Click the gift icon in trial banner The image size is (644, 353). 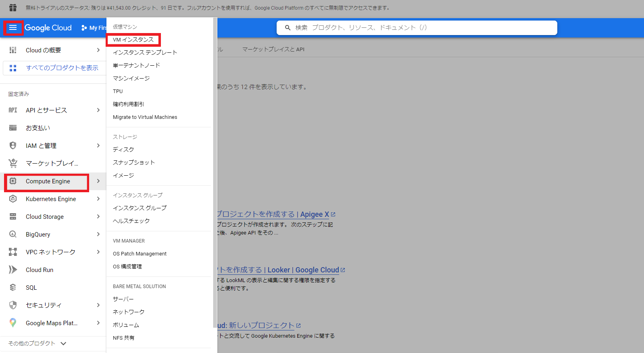click(x=13, y=8)
